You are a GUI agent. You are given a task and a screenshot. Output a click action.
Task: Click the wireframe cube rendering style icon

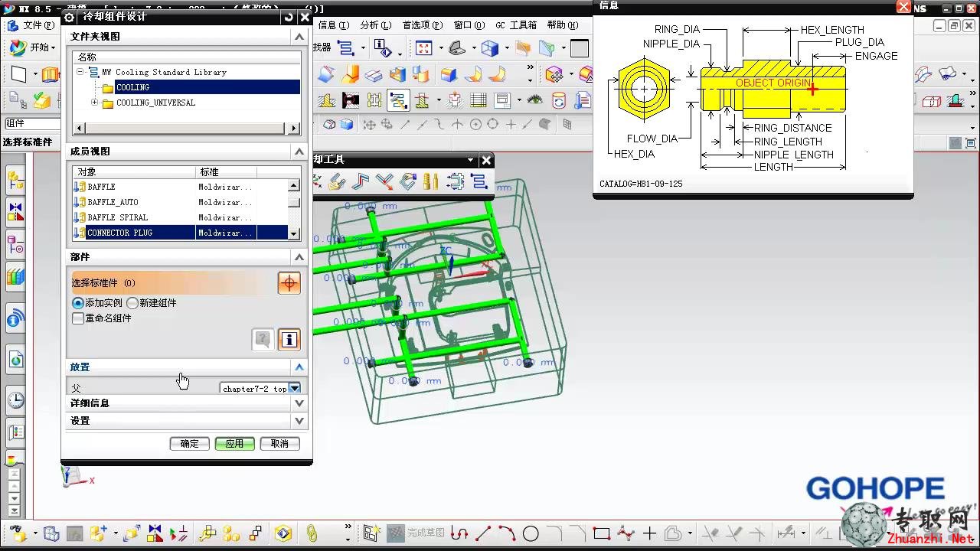(x=489, y=48)
